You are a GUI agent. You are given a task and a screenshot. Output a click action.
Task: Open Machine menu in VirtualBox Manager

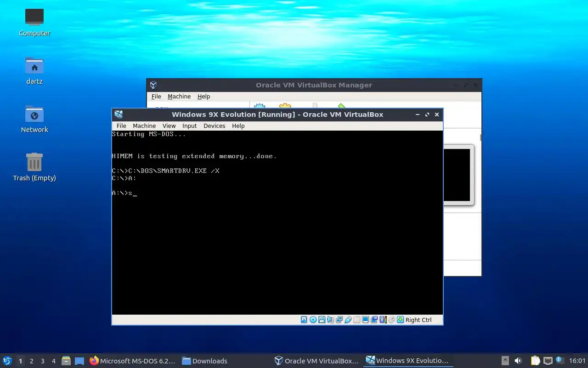tap(179, 96)
